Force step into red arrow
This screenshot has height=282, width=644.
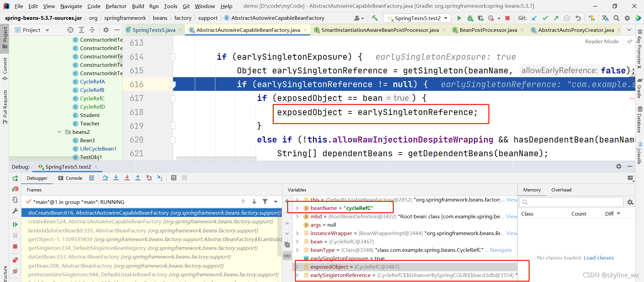[127, 178]
